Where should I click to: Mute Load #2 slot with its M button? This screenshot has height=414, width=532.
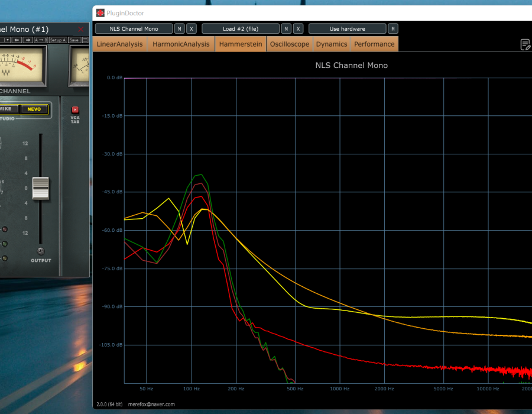(x=286, y=29)
